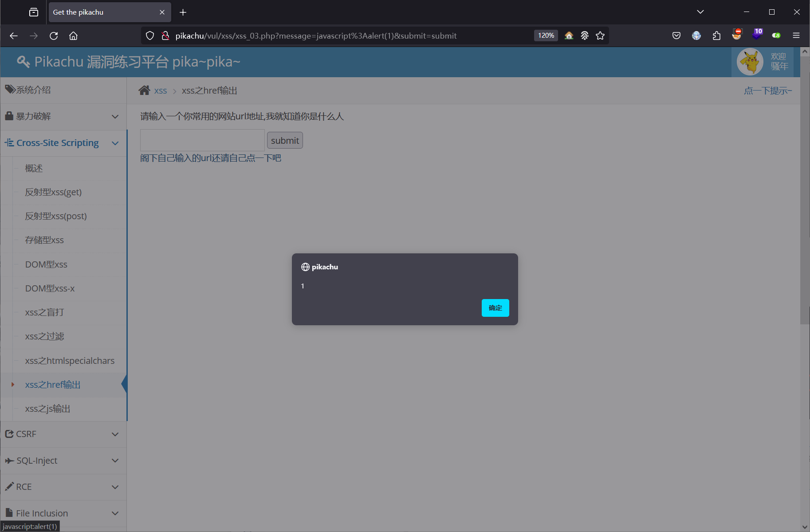List all tabs dropdown arrow

[x=700, y=12]
